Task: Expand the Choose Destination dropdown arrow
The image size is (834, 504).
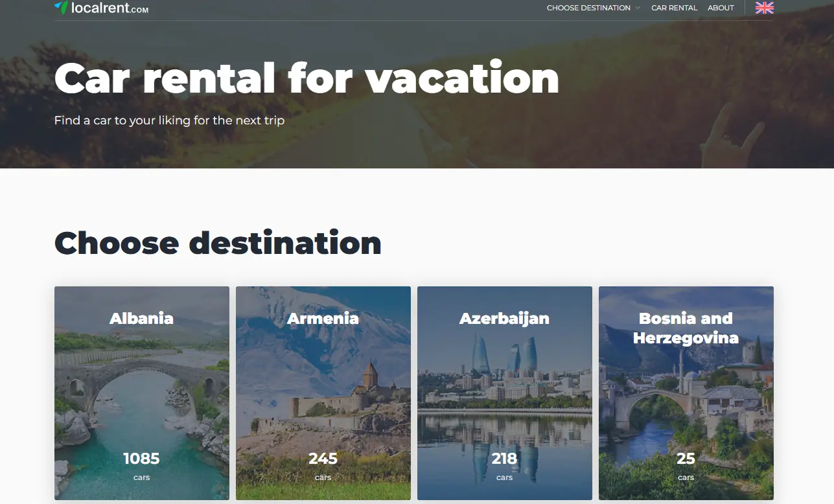Action: 638,8
